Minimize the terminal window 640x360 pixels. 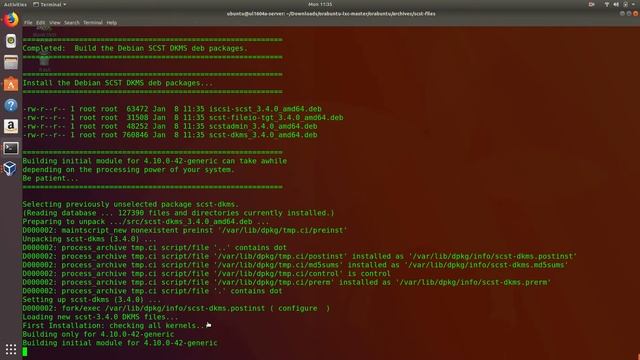(x=622, y=13)
